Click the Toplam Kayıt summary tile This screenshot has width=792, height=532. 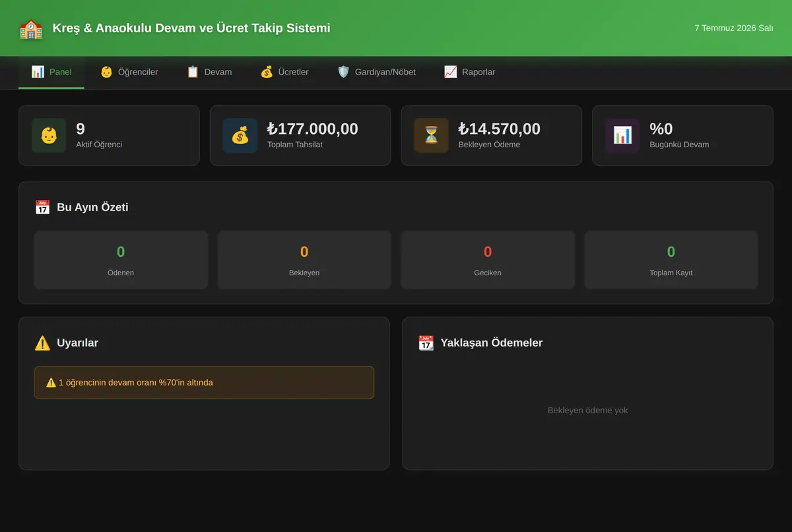pos(671,260)
